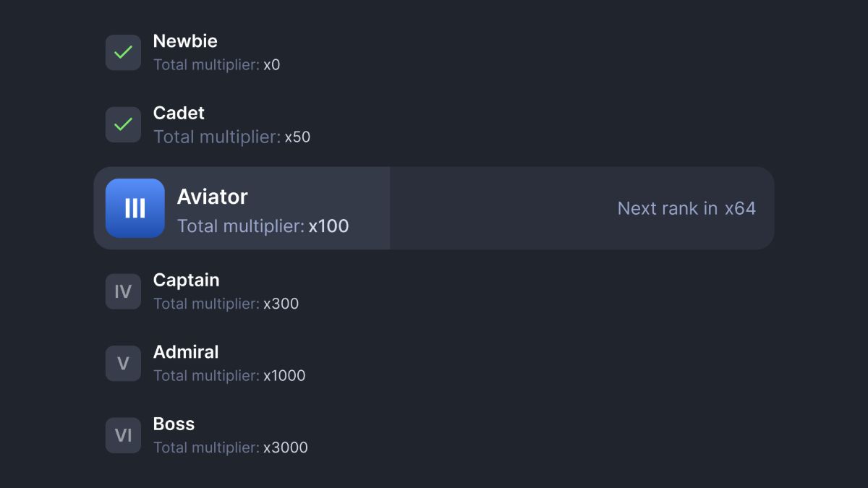Select the Boss rank title
Image resolution: width=868 pixels, height=488 pixels.
174,424
